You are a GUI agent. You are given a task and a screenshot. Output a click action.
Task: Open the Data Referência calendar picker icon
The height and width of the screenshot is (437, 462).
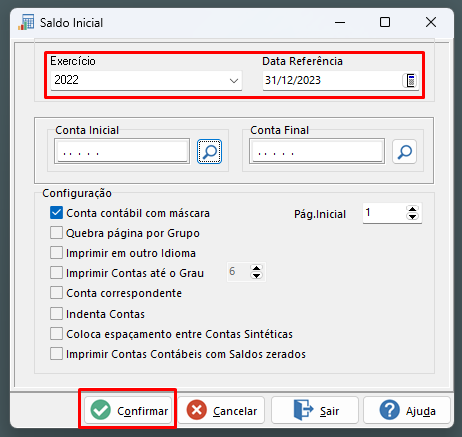click(410, 80)
